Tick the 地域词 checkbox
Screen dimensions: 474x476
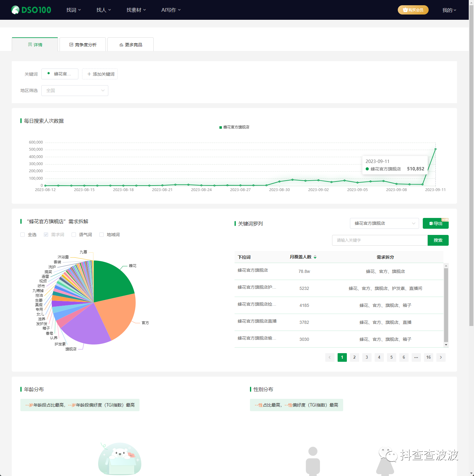point(102,235)
